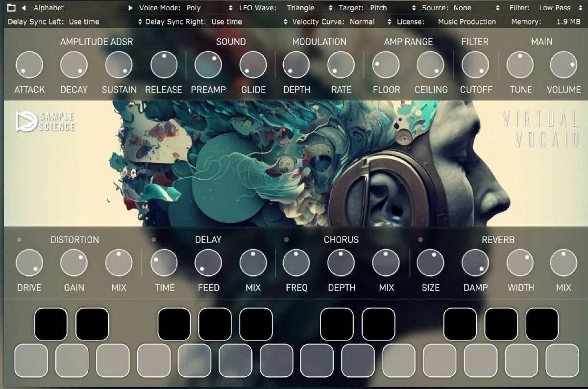Viewport: 588px width, 389px height.
Task: Click the Attack knob
Action: [x=29, y=65]
